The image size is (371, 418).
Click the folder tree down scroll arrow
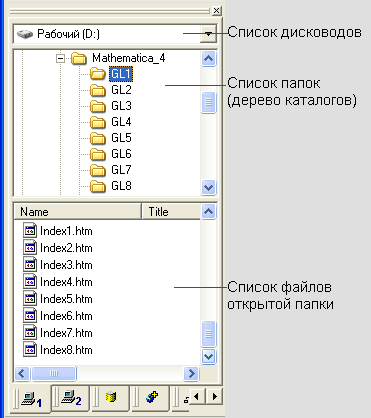pyautogui.click(x=209, y=187)
